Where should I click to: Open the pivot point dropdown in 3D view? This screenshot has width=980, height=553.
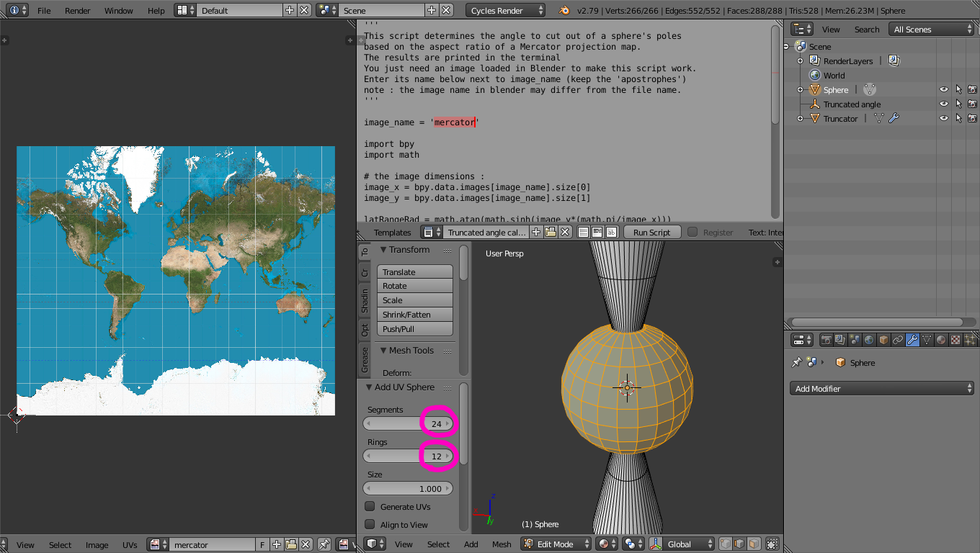(633, 544)
